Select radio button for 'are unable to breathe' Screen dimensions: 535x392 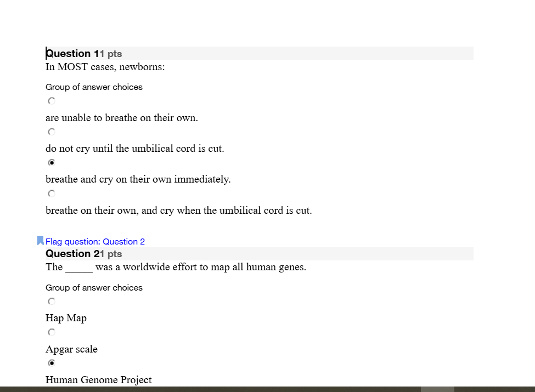click(x=52, y=101)
